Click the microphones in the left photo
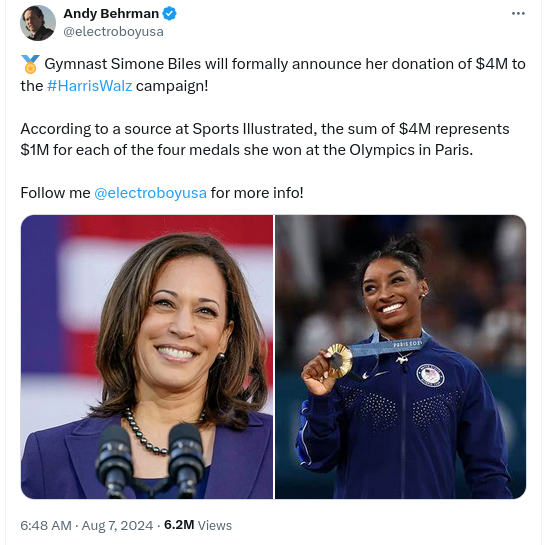Image resolution: width=545 pixels, height=545 pixels. point(150,459)
